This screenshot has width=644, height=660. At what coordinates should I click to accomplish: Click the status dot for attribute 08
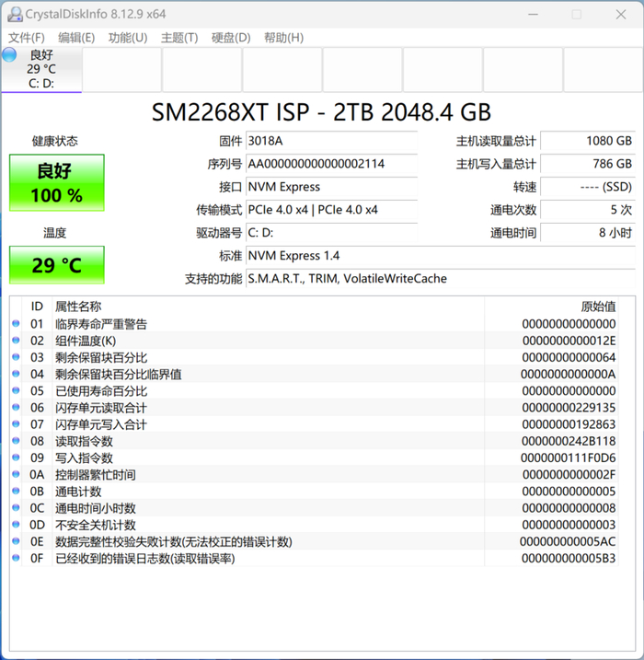coord(16,441)
